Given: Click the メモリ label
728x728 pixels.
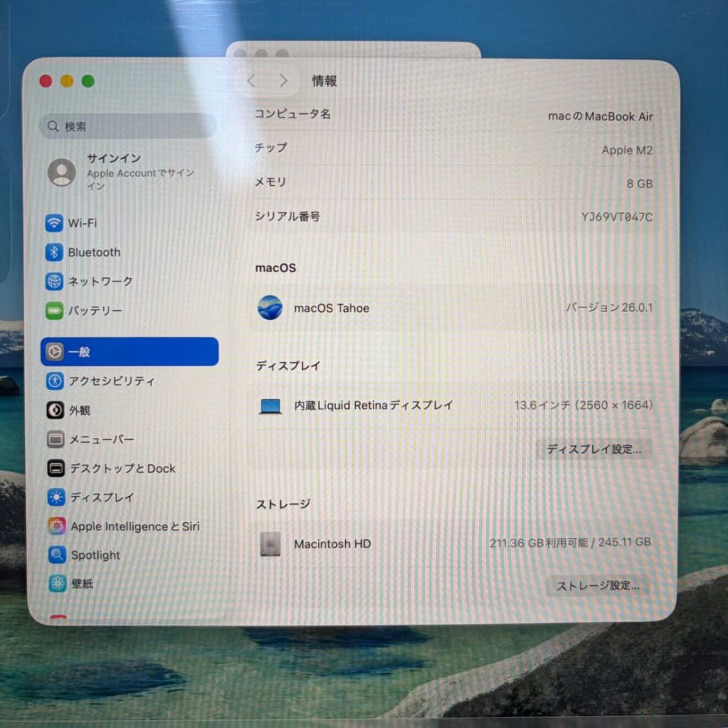Looking at the screenshot, I should click(x=270, y=182).
